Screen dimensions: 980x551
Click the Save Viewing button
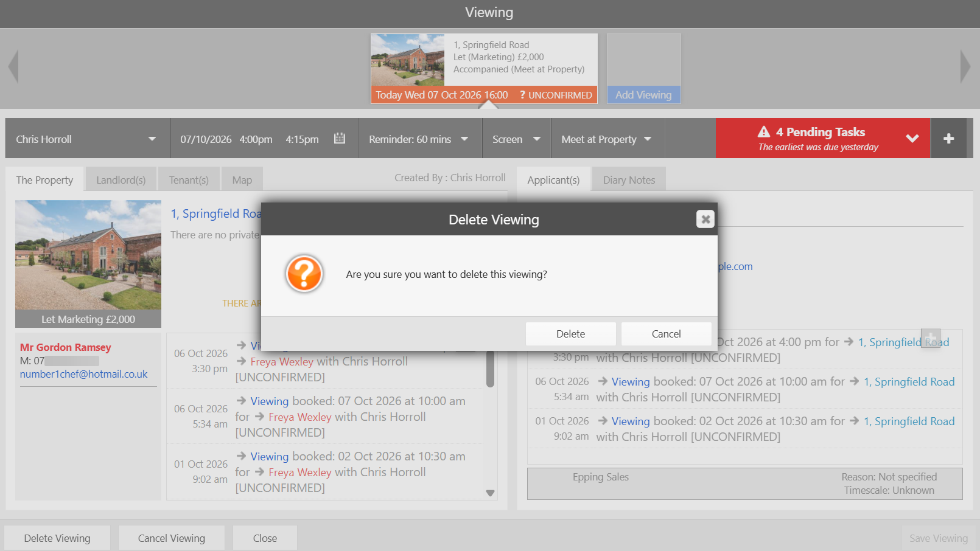click(x=938, y=538)
